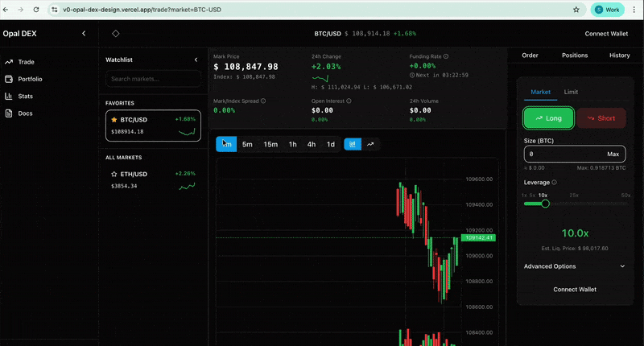Expand Advanced Options
Screen dimensions: 644x346
point(575,266)
